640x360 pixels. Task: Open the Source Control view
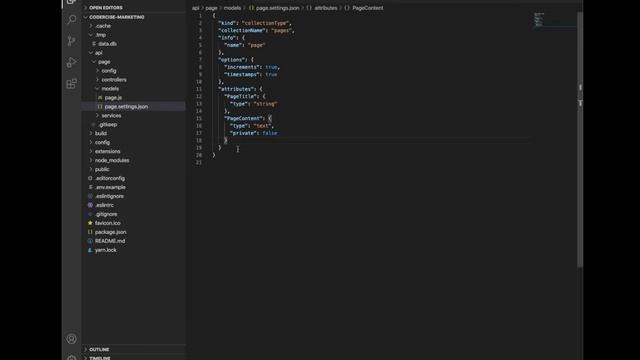point(71,40)
